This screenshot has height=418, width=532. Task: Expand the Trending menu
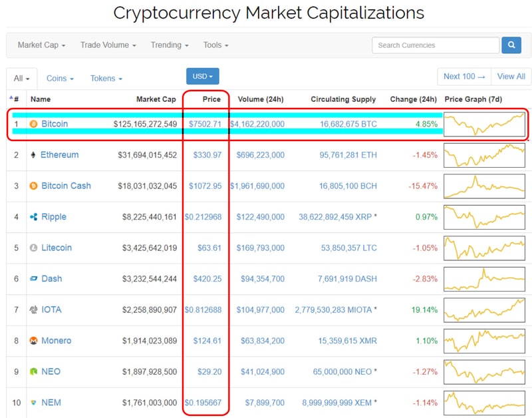pyautogui.click(x=169, y=45)
